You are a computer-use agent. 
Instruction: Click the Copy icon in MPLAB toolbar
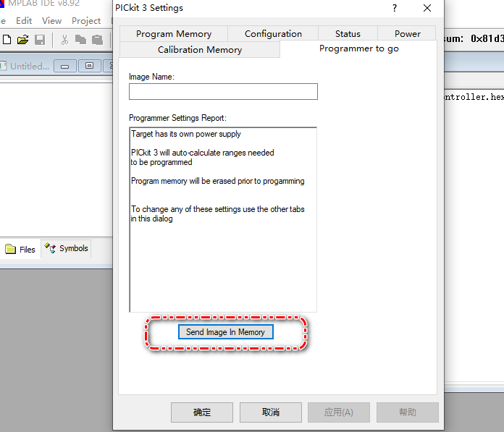click(x=80, y=40)
